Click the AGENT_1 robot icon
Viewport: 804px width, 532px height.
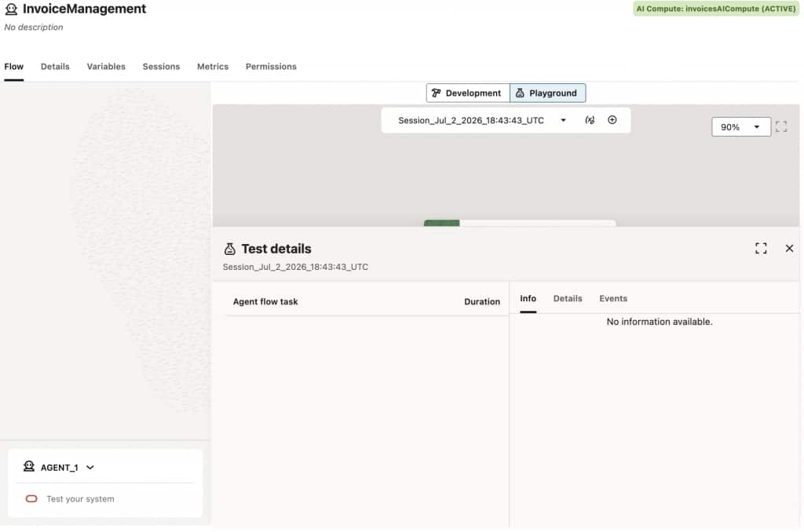point(29,466)
